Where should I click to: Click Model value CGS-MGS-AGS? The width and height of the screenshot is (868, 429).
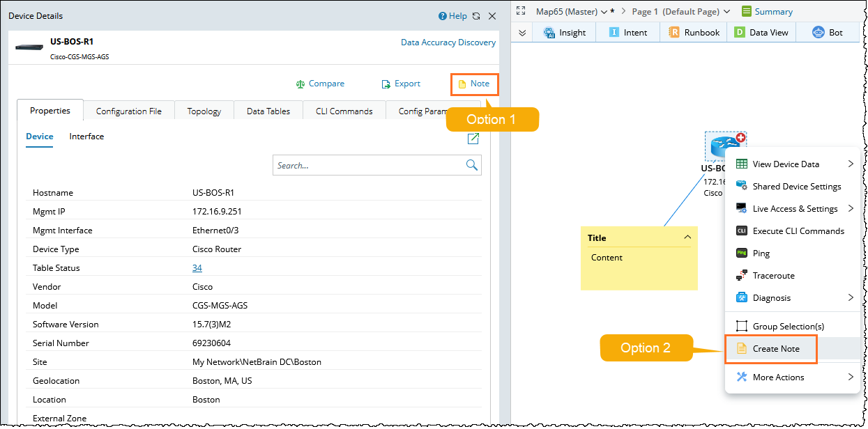pos(220,306)
